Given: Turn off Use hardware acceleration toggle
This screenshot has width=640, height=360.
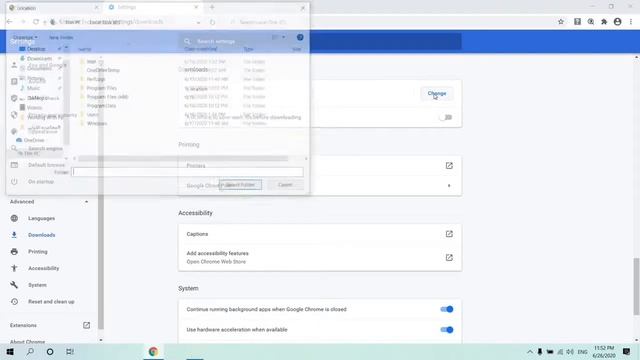Looking at the screenshot, I should [447, 329].
